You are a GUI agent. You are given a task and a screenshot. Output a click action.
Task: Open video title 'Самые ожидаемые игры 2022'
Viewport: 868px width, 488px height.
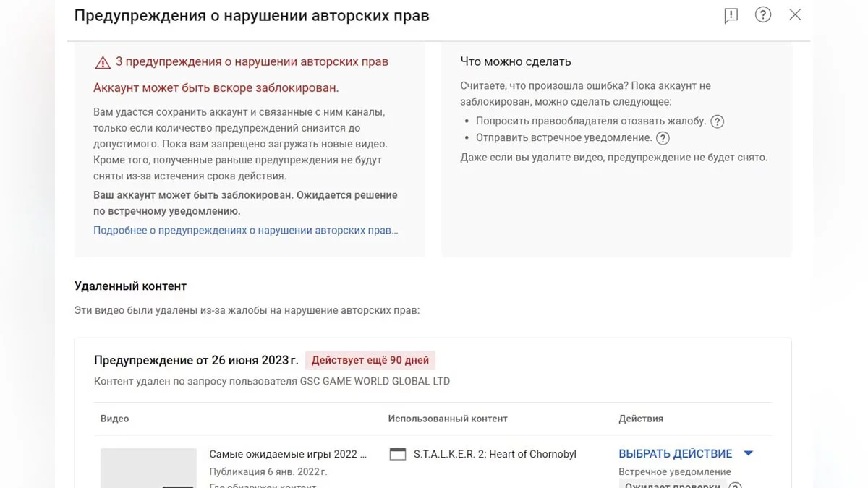pyautogui.click(x=288, y=455)
